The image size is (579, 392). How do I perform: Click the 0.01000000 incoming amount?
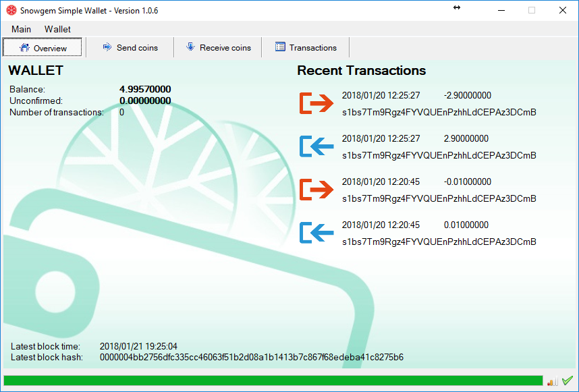466,225
